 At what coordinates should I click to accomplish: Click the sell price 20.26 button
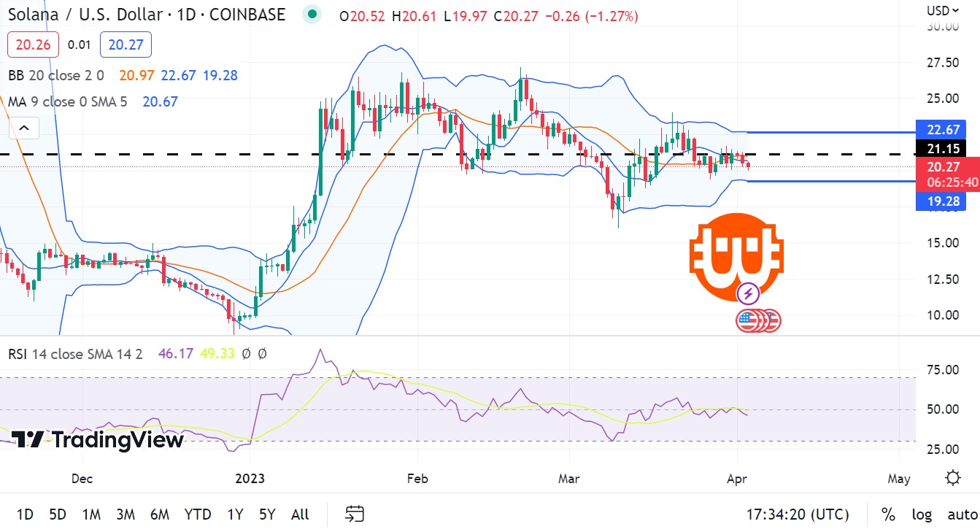pyautogui.click(x=33, y=45)
